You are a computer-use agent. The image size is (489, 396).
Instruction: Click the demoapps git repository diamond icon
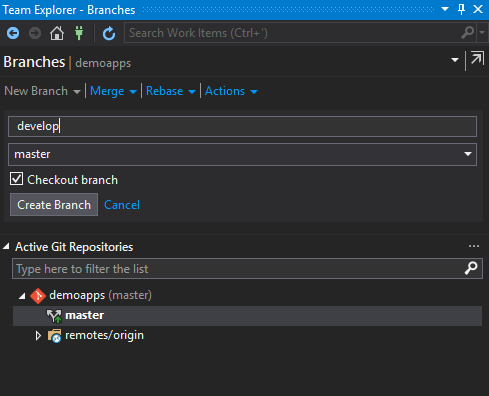coord(38,296)
